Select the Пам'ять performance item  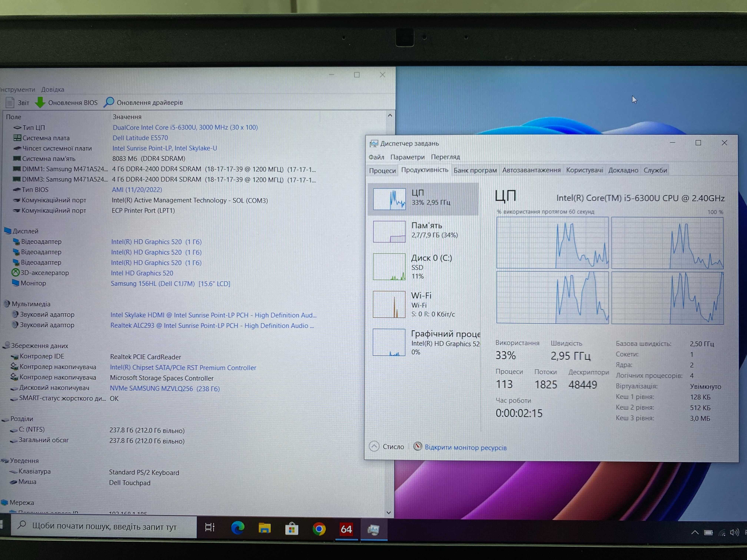(424, 231)
